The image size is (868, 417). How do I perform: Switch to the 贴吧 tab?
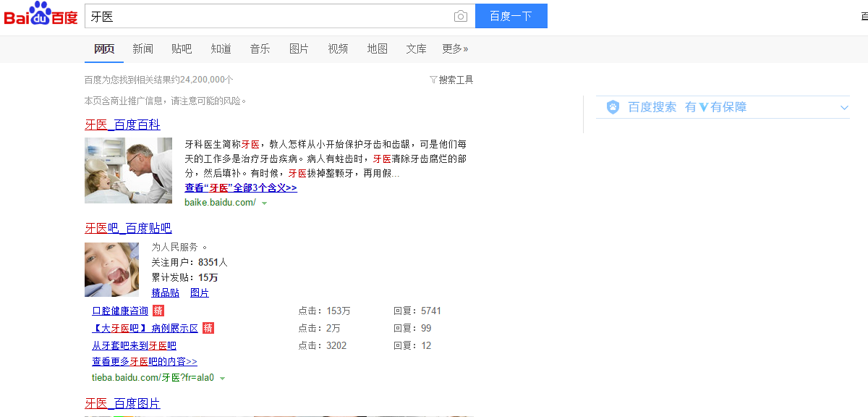tap(182, 49)
